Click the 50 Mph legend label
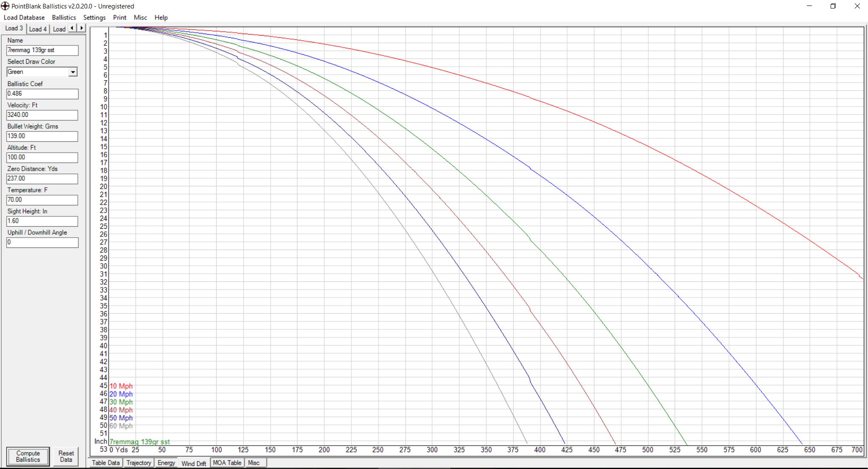This screenshot has height=469, width=868. (x=121, y=418)
